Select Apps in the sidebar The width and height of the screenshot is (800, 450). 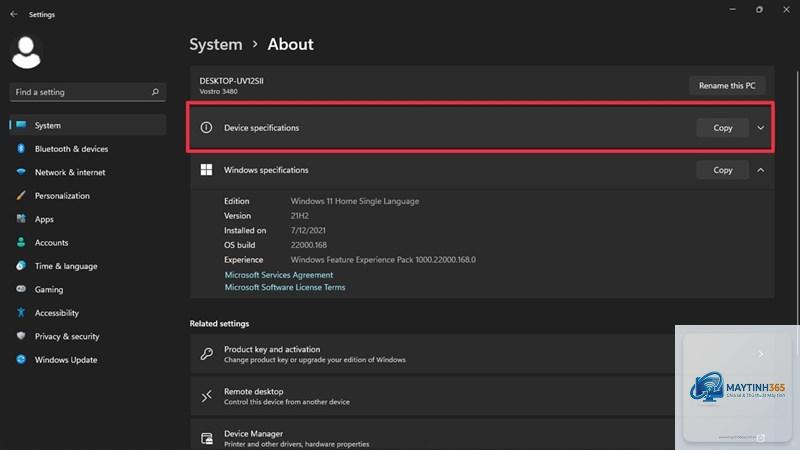tap(88, 219)
